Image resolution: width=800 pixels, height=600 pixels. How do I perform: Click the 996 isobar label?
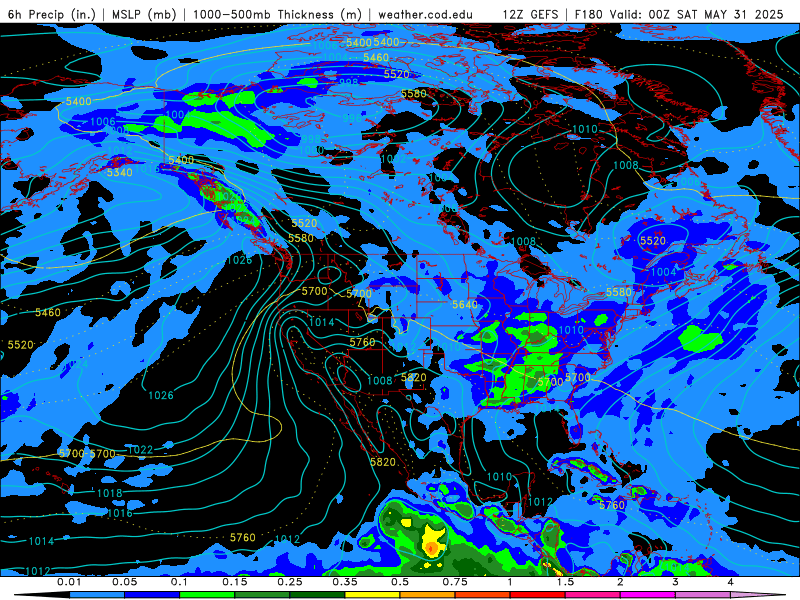coord(352,118)
